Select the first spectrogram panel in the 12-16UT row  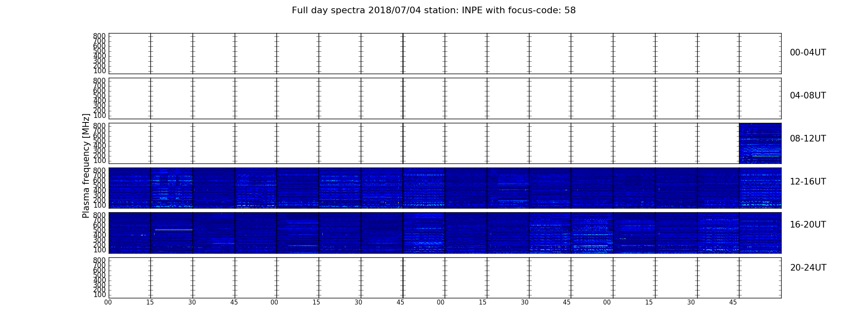click(x=130, y=188)
